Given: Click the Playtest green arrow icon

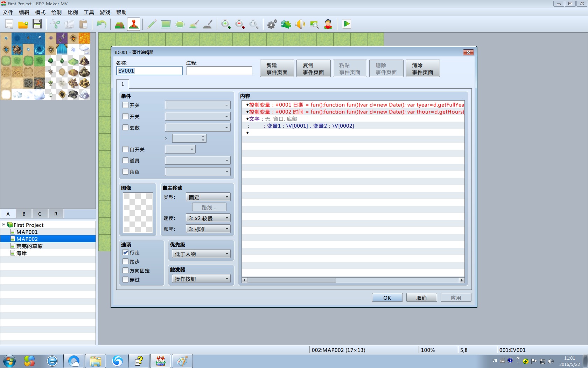Looking at the screenshot, I should pyautogui.click(x=346, y=24).
